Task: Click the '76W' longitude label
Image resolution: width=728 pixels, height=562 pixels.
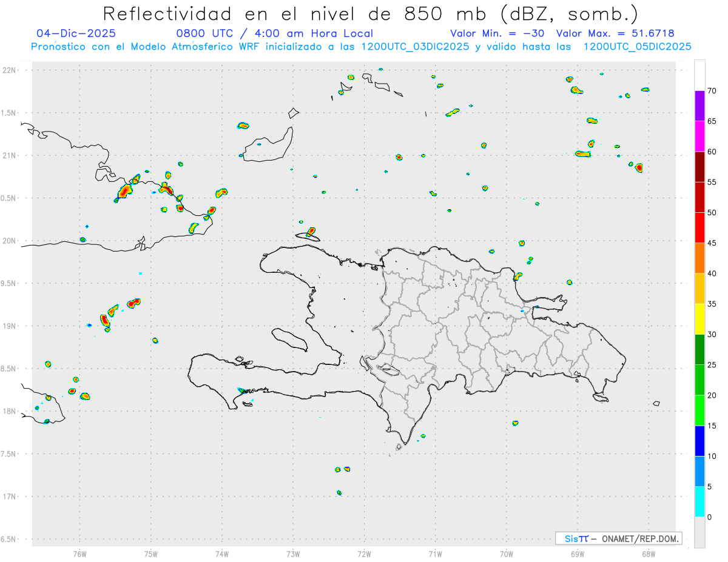Action: (79, 554)
